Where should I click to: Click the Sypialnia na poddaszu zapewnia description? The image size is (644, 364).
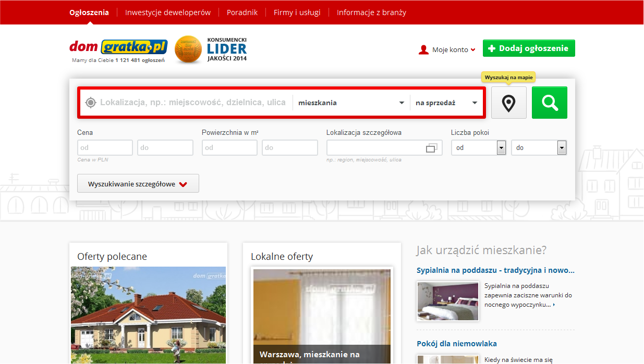(528, 295)
